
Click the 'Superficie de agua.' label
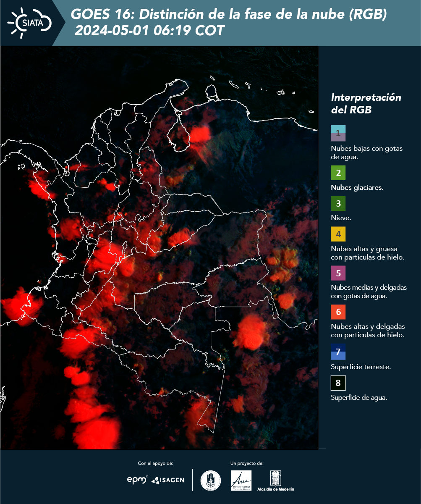pyautogui.click(x=359, y=398)
